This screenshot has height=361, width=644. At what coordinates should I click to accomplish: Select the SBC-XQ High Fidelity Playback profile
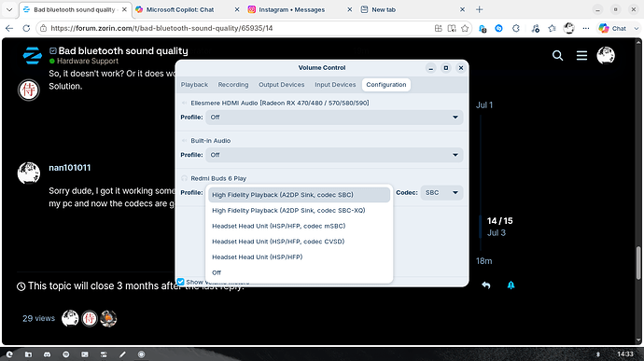(x=288, y=210)
